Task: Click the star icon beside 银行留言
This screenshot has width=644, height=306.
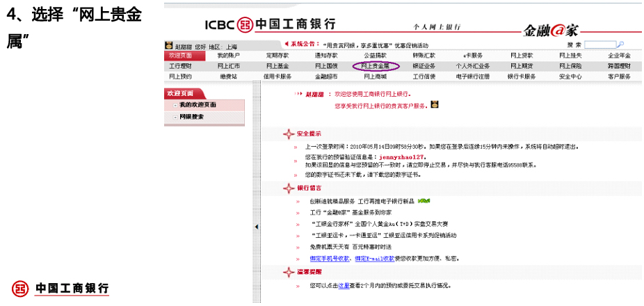Action: [289, 188]
